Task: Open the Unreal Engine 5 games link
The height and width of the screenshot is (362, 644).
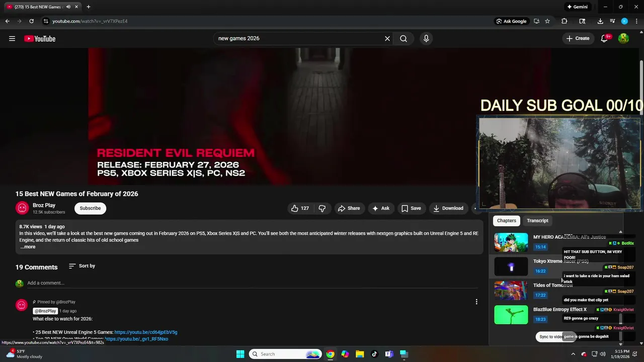Action: pos(146,332)
